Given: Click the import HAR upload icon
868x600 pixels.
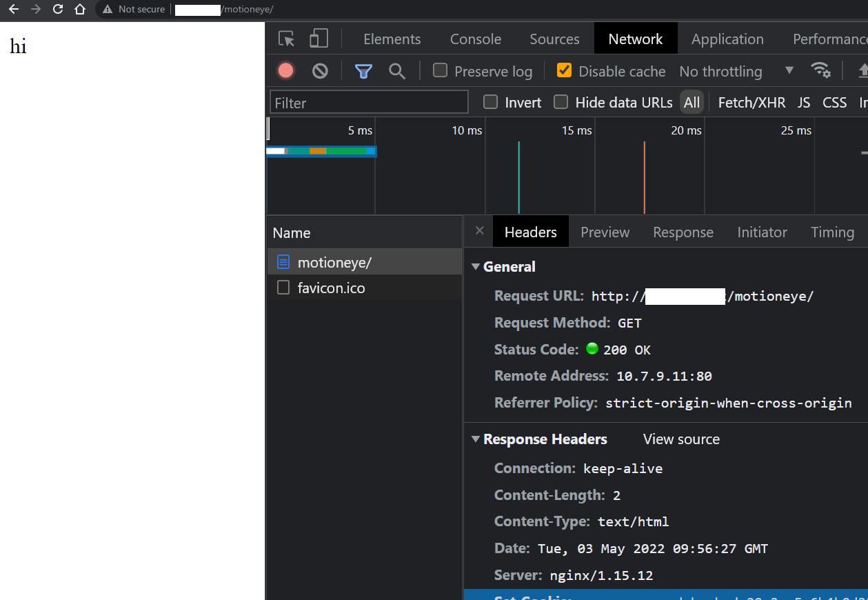Looking at the screenshot, I should [862, 70].
